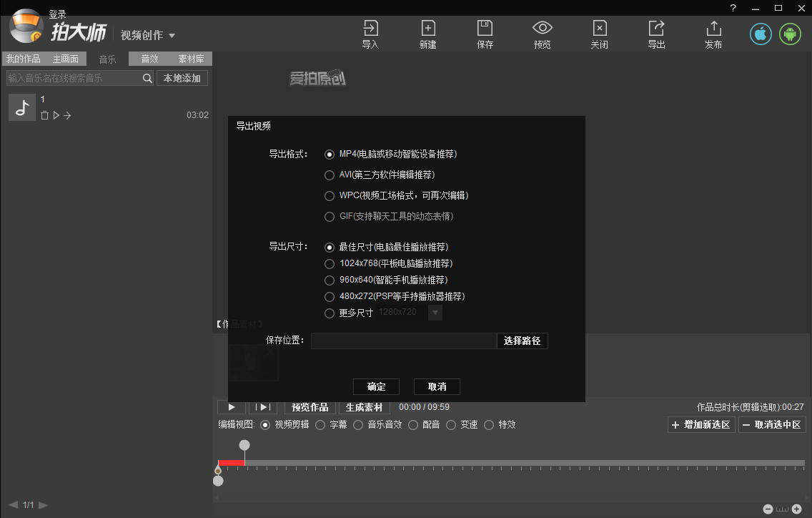
Task: Click the New project icon
Action: [x=427, y=34]
